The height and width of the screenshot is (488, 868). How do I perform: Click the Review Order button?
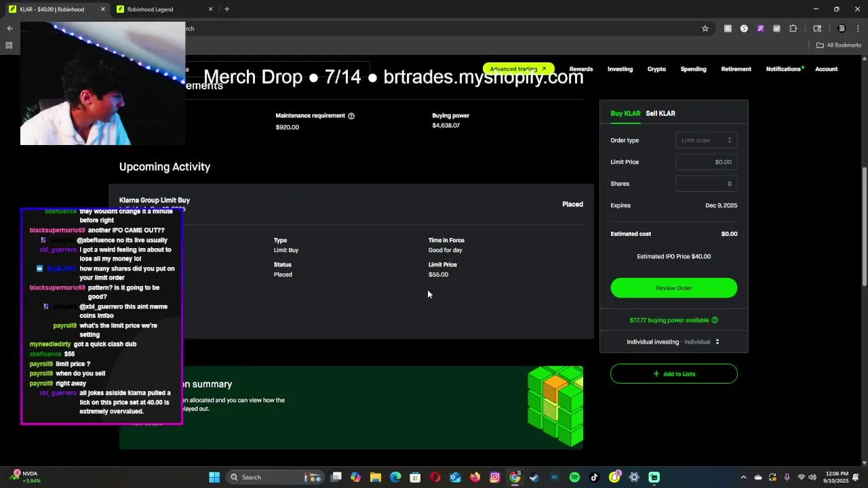pyautogui.click(x=674, y=288)
